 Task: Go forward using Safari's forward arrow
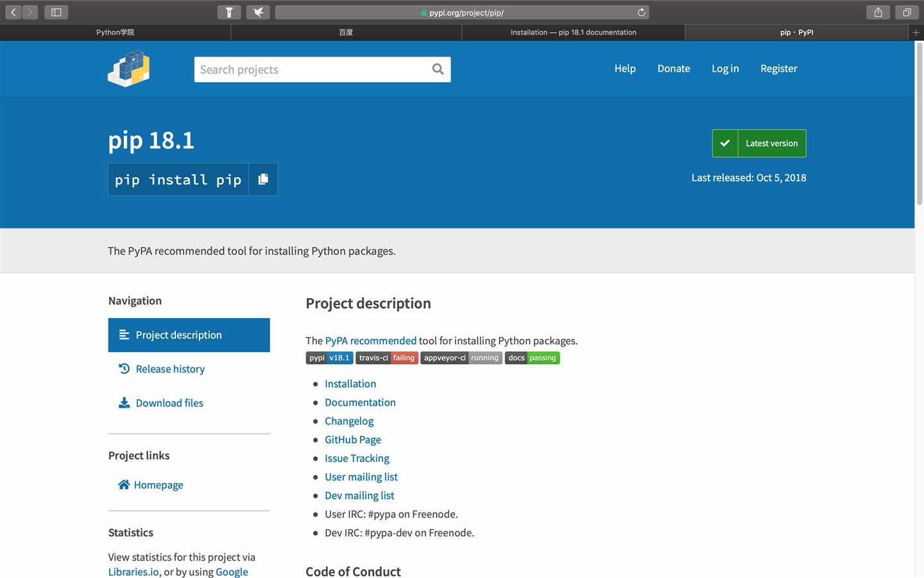pos(30,12)
